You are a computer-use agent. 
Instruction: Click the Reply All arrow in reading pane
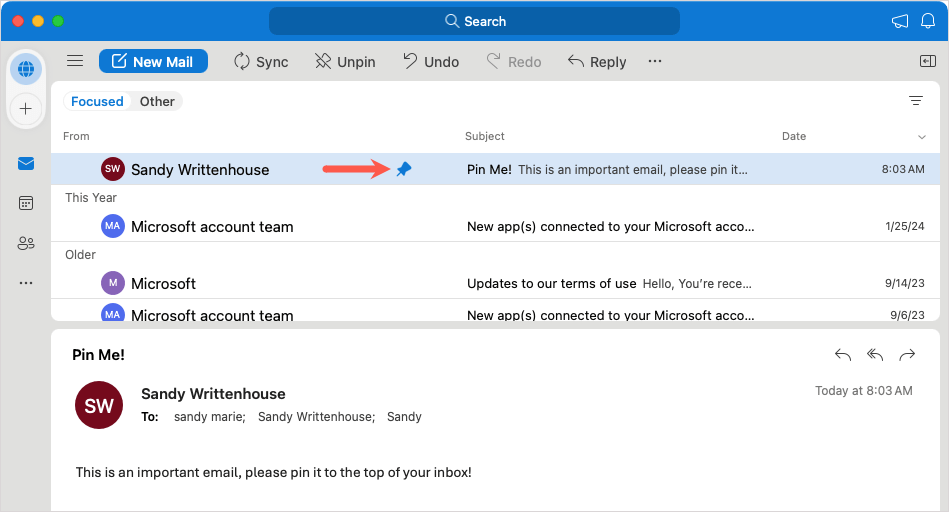coord(875,355)
